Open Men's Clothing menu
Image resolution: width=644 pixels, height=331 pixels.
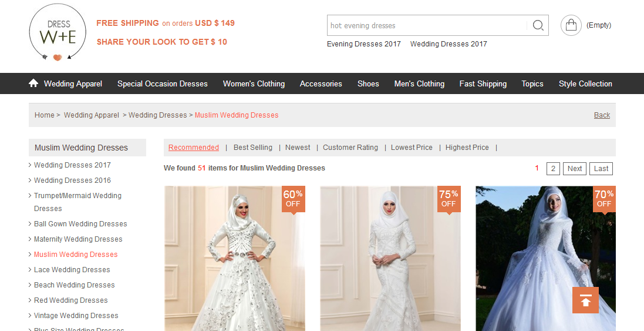[x=419, y=83]
